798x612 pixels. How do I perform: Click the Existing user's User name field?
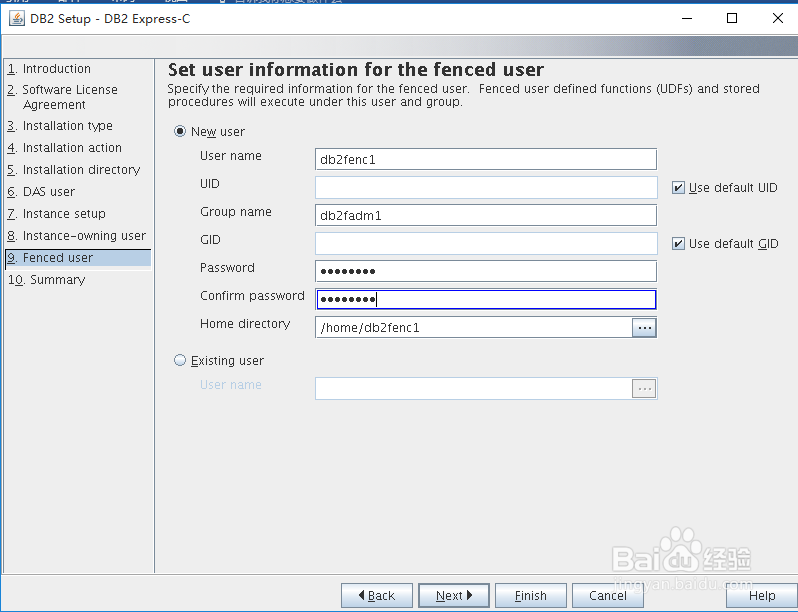[x=474, y=389]
